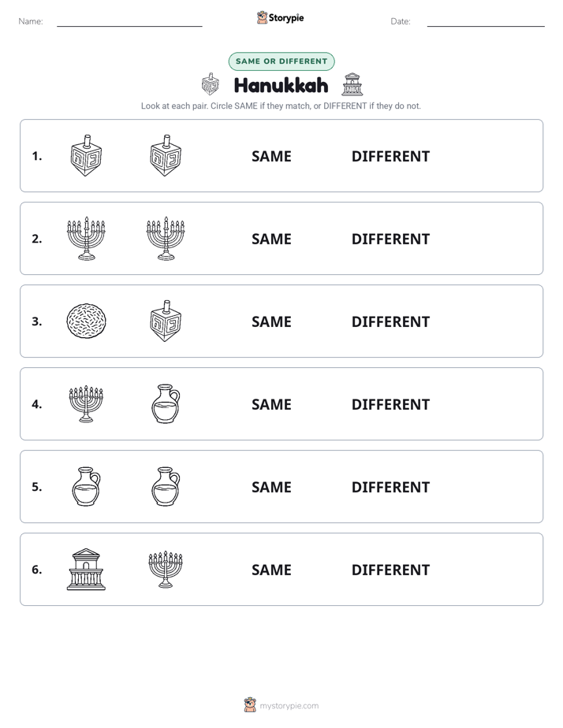Click the Name line field
Viewport: 563px width, 728px height.
[129, 22]
